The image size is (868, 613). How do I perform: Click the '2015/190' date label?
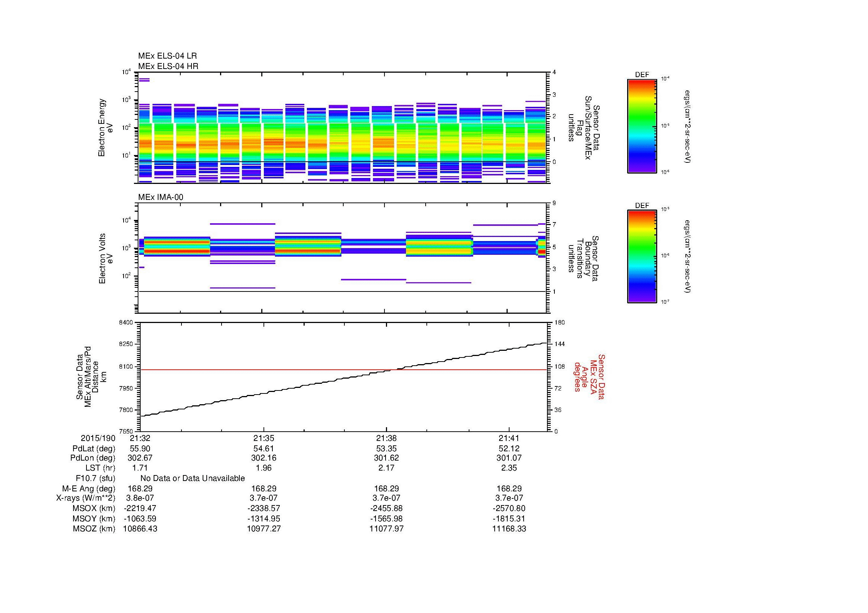(98, 438)
